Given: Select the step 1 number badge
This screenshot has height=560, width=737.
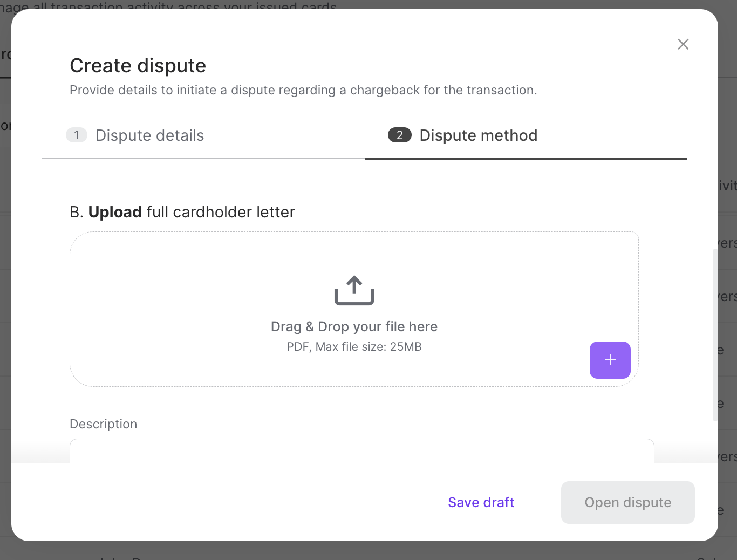Looking at the screenshot, I should coord(77,135).
